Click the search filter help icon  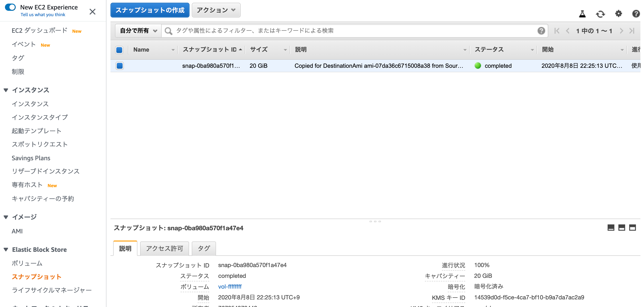click(541, 31)
